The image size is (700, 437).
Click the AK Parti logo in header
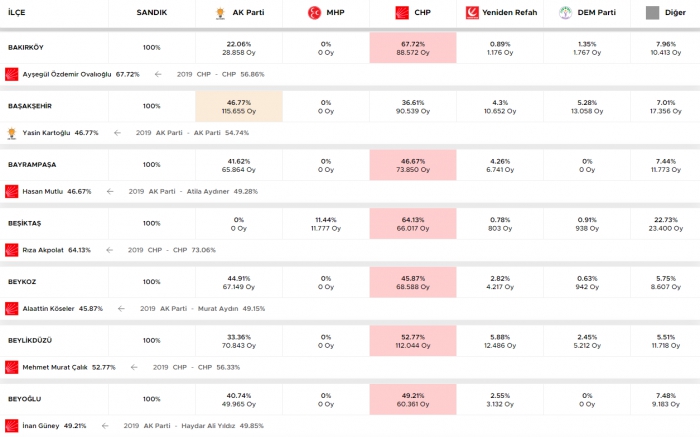pos(221,13)
